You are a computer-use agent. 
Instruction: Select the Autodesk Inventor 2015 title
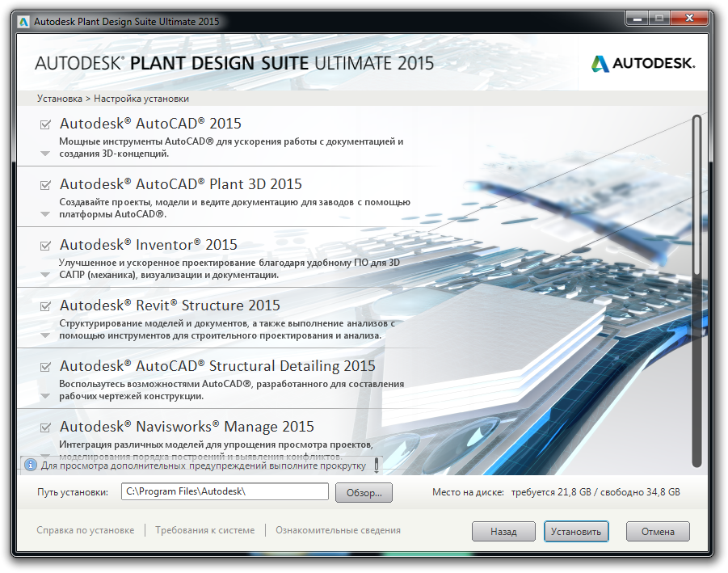149,245
